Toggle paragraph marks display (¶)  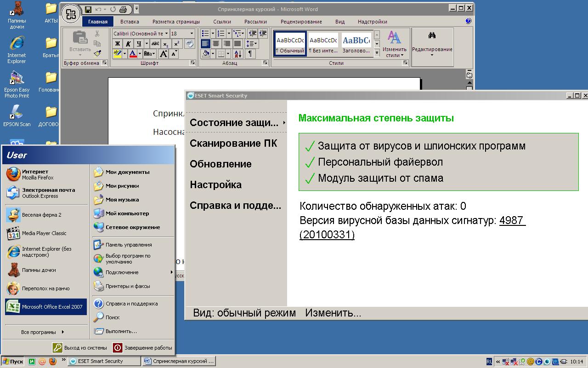[250, 54]
